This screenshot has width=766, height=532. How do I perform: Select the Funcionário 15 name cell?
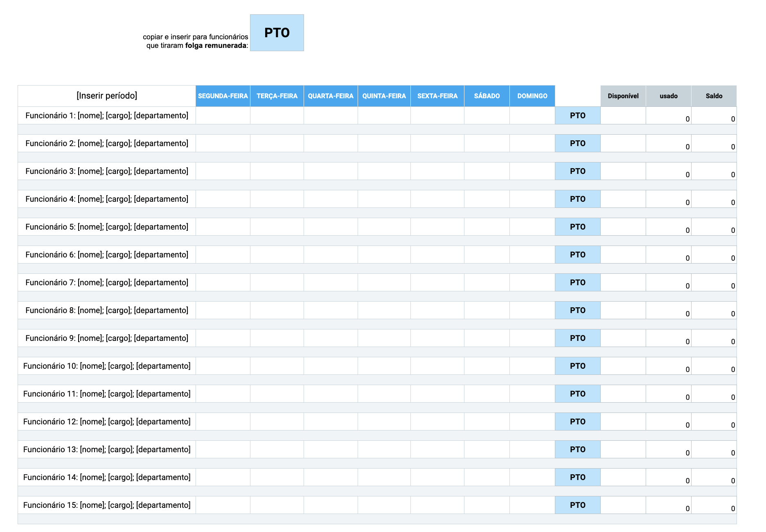pyautogui.click(x=107, y=505)
